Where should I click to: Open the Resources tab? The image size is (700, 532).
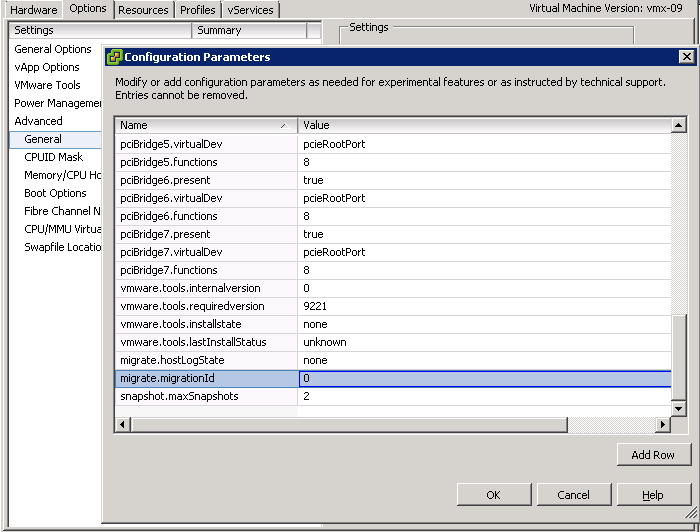(x=143, y=10)
